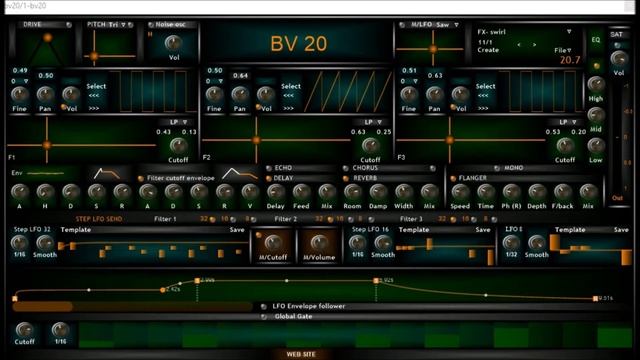Click oscillator 1 previous waveform arrows
The width and height of the screenshot is (640, 360).
(x=94, y=96)
